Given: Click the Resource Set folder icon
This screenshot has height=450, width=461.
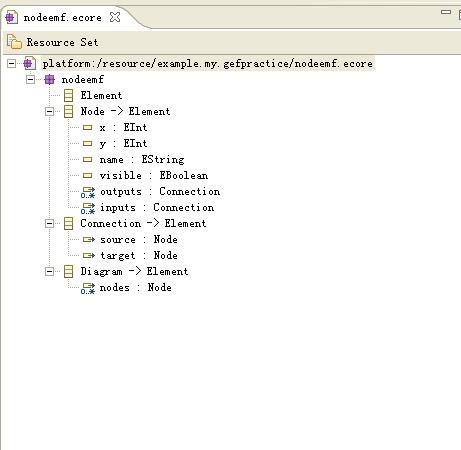Looking at the screenshot, I should pos(14,42).
